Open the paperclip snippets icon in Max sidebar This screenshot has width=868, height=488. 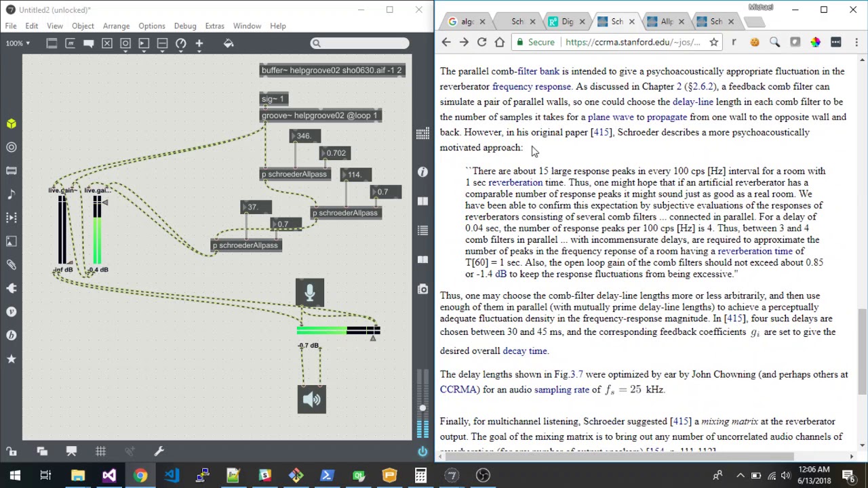[12, 265]
